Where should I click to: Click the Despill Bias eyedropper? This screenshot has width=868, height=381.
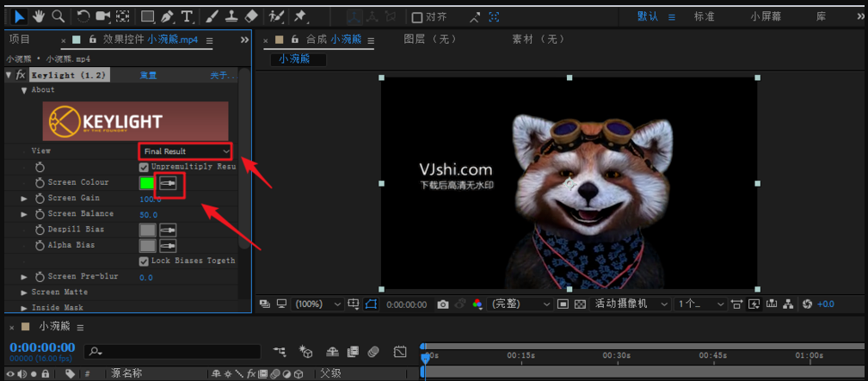pos(168,230)
